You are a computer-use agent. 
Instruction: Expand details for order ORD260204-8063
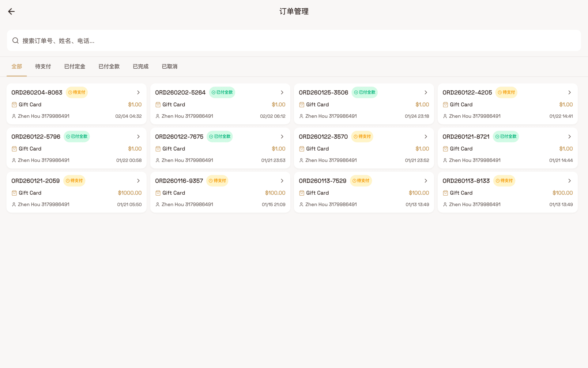click(138, 92)
